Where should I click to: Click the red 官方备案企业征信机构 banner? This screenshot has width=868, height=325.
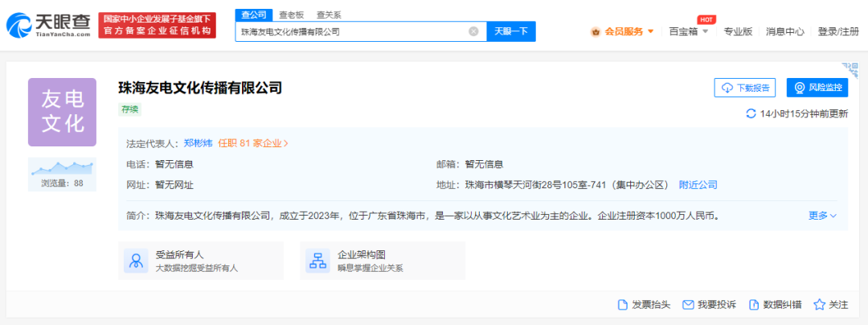click(158, 26)
